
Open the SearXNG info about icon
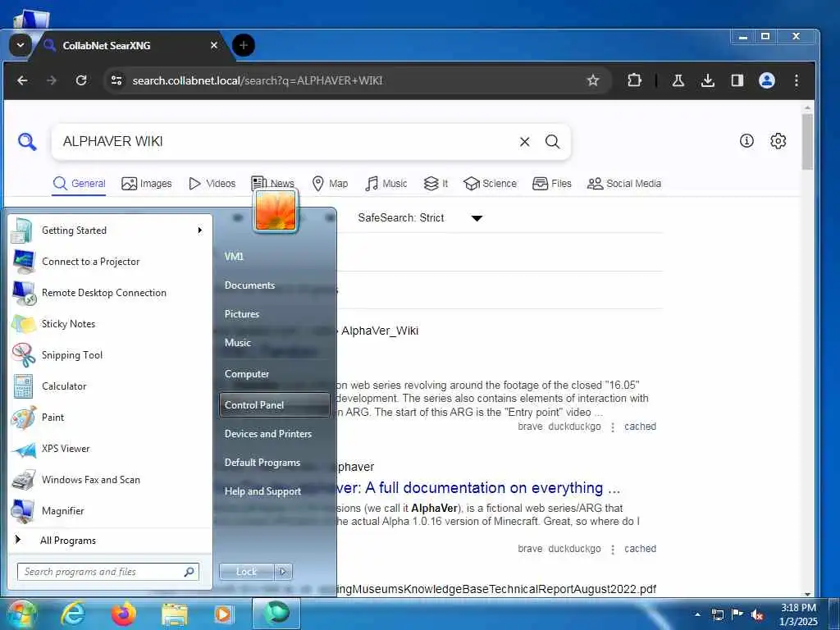(x=746, y=141)
